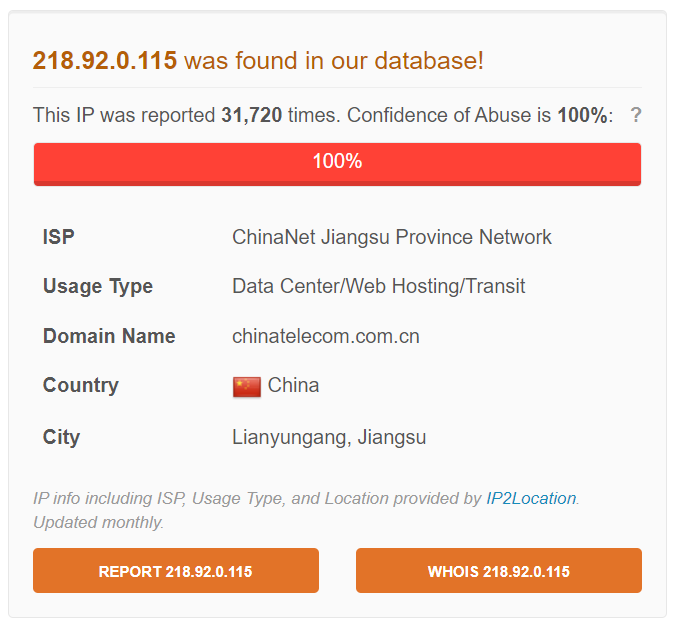Select the ChinaNet Jiangsu Province Network value

(391, 237)
